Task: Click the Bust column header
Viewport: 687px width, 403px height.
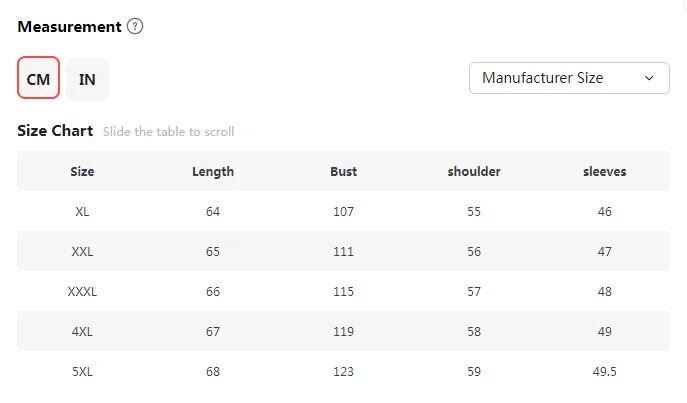Action: pos(343,171)
